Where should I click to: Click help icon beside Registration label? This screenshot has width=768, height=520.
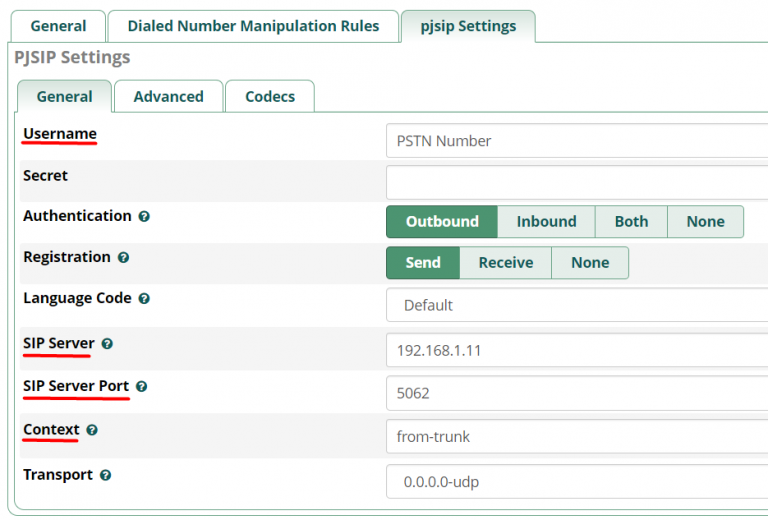click(x=123, y=257)
